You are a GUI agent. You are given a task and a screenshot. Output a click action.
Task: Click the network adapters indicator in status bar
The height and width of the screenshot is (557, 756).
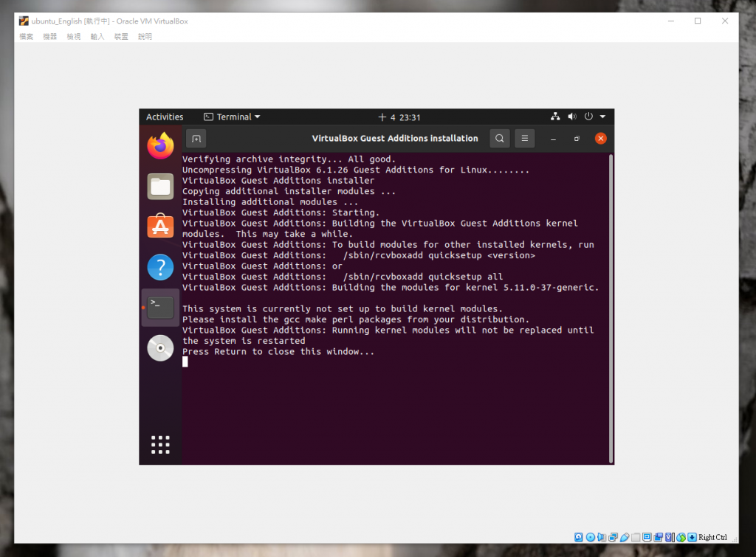pyautogui.click(x=614, y=537)
